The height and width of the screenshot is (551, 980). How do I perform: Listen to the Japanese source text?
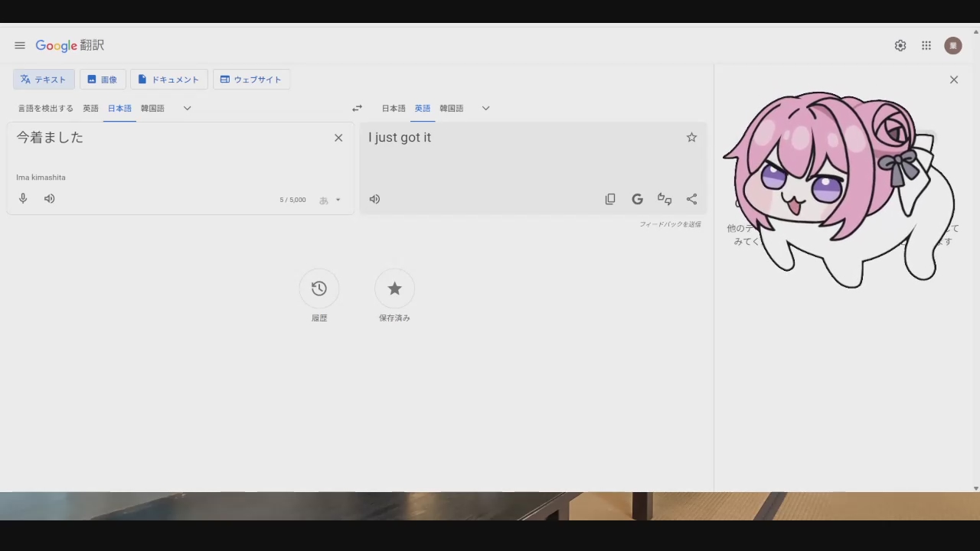coord(50,199)
